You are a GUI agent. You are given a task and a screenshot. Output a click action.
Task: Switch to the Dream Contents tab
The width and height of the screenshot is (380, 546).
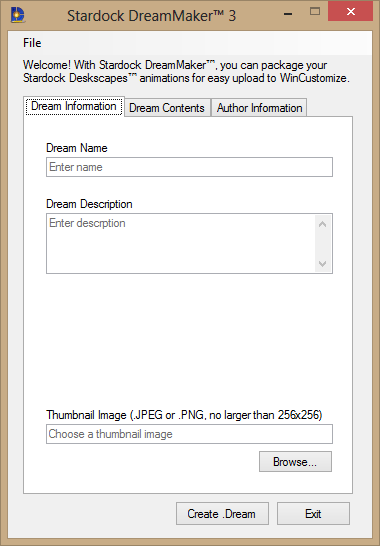pos(167,108)
